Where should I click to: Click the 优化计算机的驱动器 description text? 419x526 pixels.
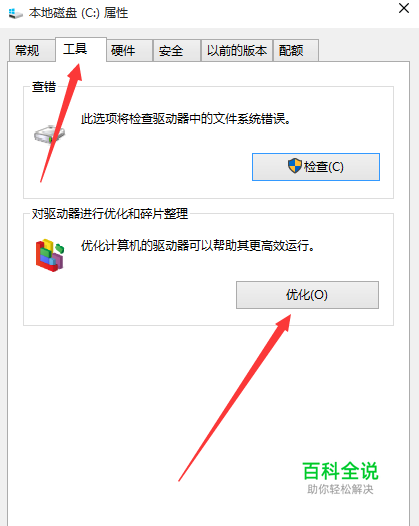198,246
